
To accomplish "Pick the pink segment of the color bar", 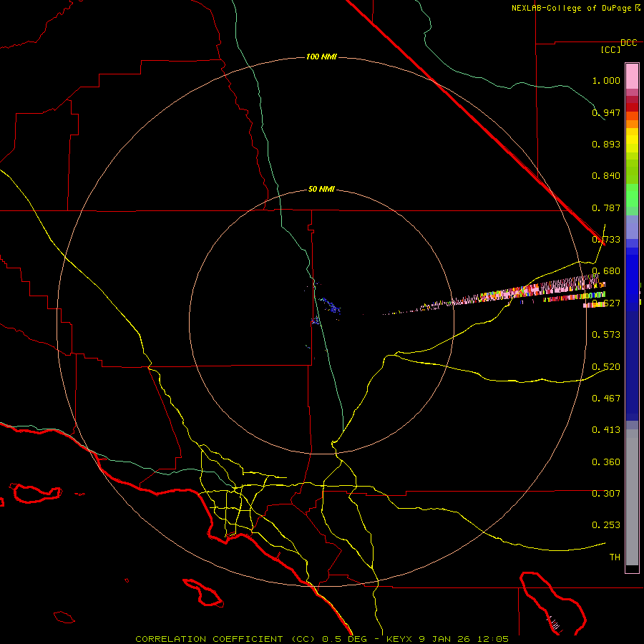I will point(632,76).
